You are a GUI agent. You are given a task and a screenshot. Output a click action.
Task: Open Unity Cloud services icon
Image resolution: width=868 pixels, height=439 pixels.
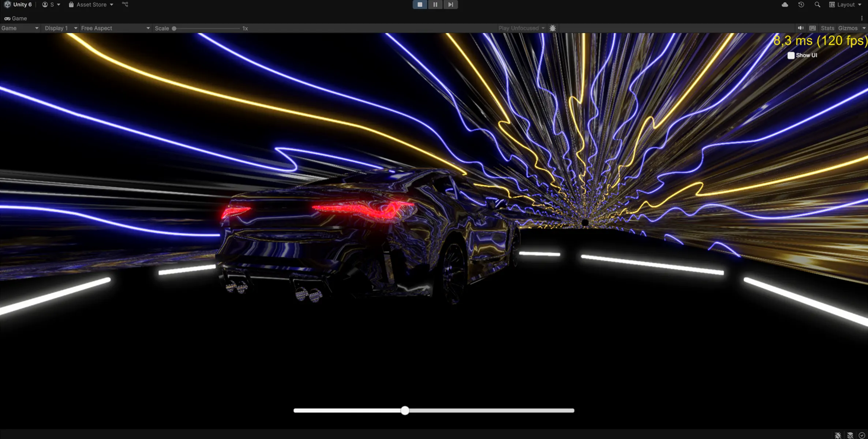[785, 5]
